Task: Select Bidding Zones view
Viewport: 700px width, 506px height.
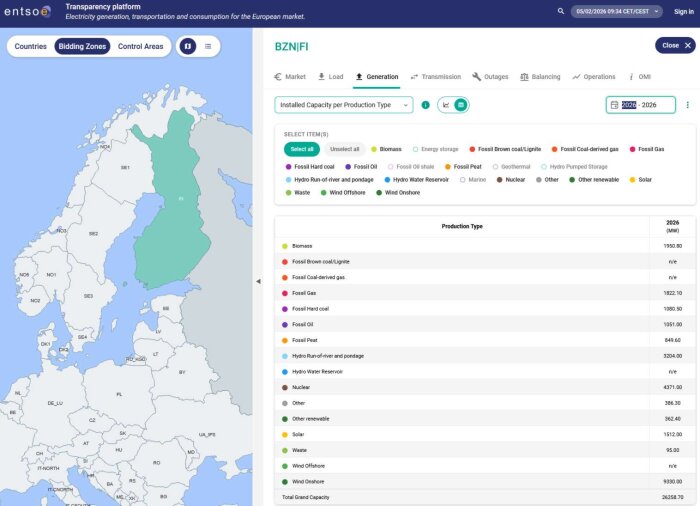Action: (82, 46)
